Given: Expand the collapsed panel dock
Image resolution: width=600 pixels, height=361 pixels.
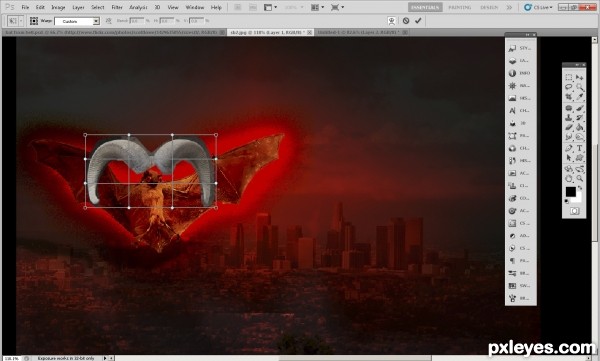Looking at the screenshot, I should (x=528, y=35).
